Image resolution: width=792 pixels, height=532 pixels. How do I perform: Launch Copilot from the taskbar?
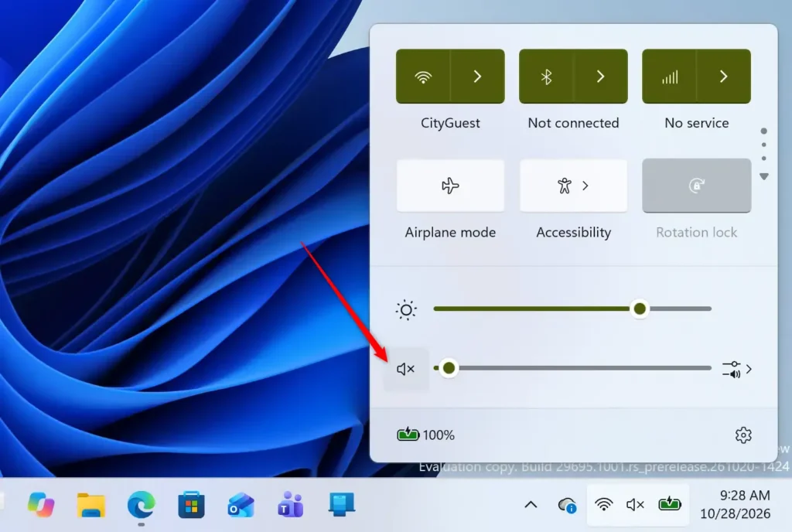pyautogui.click(x=41, y=504)
